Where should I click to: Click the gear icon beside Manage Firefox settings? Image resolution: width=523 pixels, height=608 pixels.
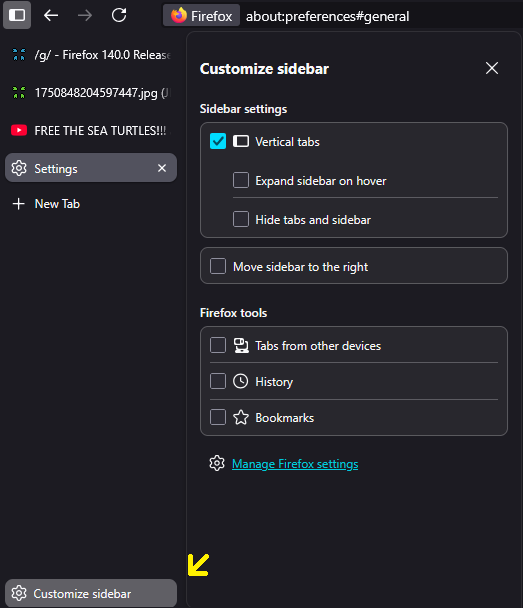(217, 463)
